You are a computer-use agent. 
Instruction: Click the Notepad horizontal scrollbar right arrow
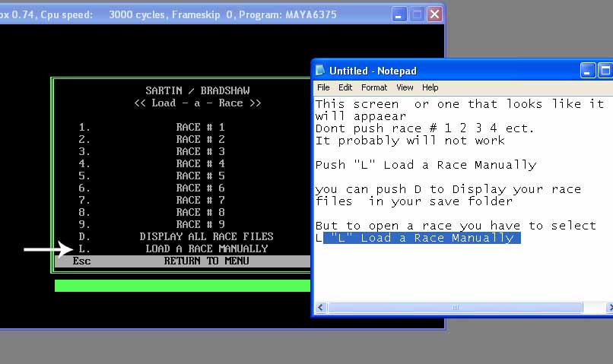[x=609, y=307]
